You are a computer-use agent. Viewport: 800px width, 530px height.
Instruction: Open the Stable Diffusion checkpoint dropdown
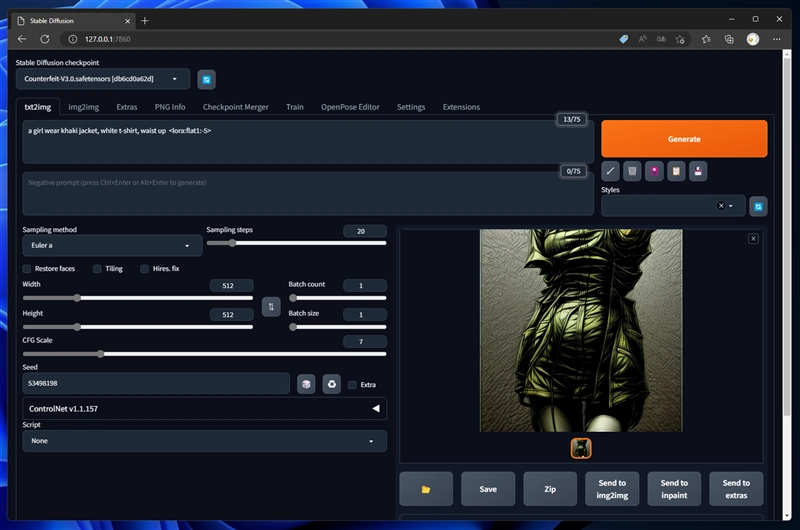point(102,79)
